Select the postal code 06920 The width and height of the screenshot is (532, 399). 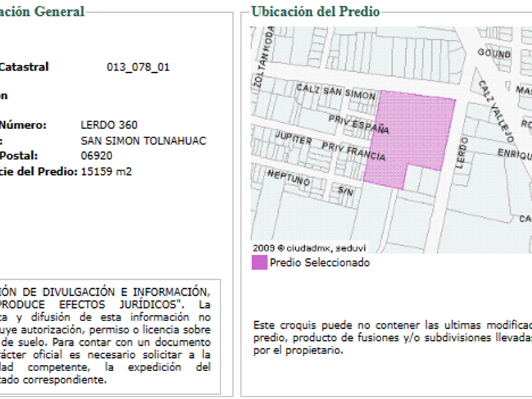[x=96, y=156]
